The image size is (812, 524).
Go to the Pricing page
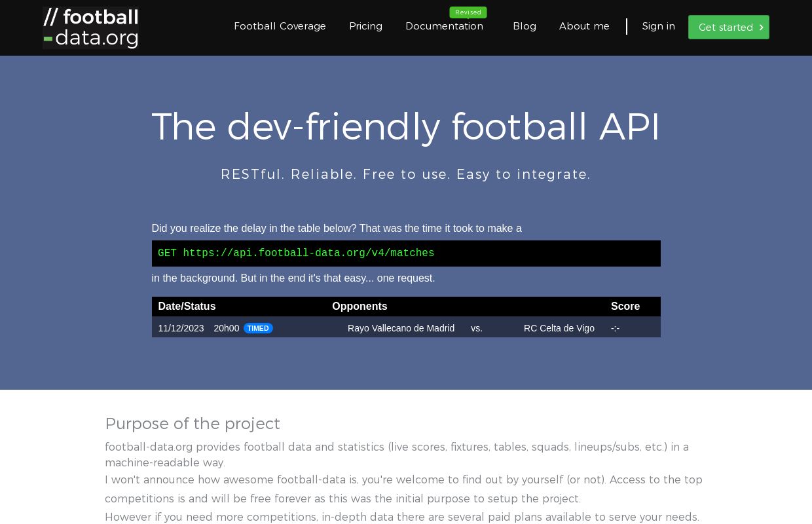pyautogui.click(x=365, y=26)
